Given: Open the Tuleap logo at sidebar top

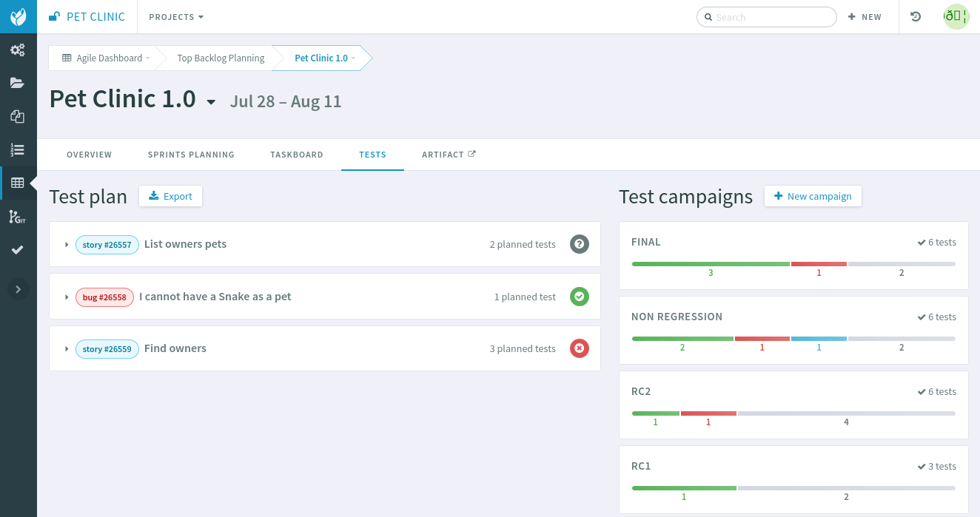Looking at the screenshot, I should [18, 16].
